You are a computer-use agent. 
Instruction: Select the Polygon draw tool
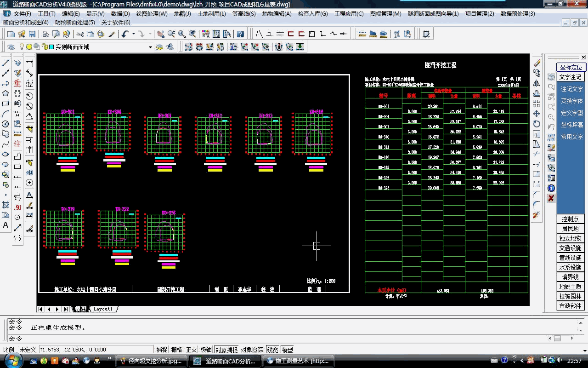(6, 93)
